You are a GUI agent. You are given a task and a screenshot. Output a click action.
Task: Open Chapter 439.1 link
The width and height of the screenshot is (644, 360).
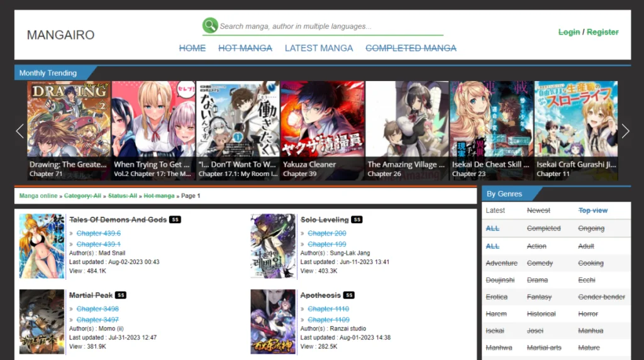click(99, 244)
